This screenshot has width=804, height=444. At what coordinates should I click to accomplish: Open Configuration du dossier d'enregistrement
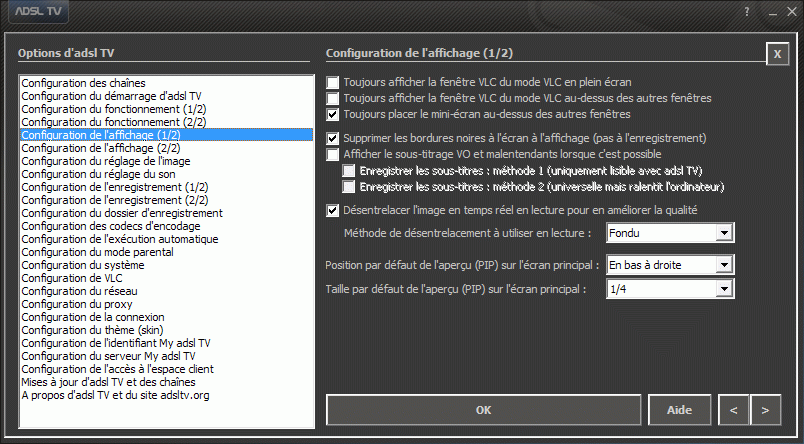167,213
